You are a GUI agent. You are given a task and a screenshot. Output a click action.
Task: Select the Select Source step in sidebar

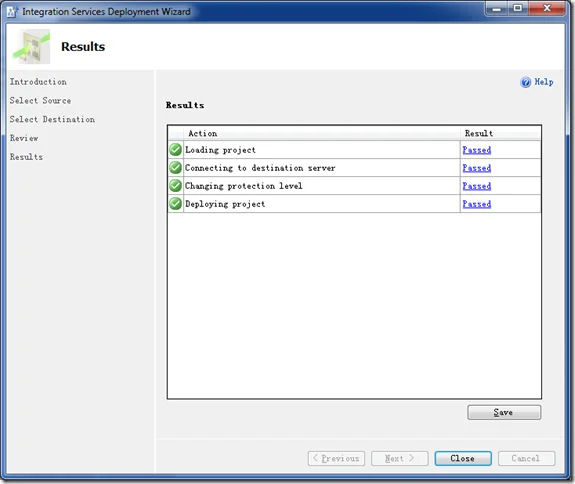(x=40, y=100)
